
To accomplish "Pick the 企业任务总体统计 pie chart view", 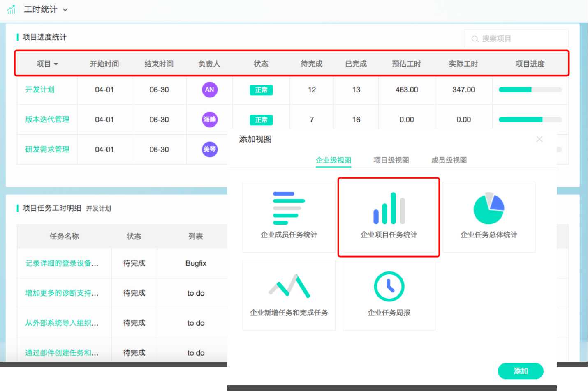I will [x=488, y=207].
